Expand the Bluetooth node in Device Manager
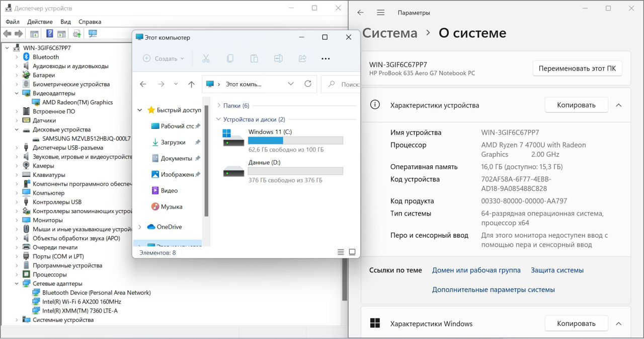Screen dimensions: 644x339 click(x=17, y=57)
